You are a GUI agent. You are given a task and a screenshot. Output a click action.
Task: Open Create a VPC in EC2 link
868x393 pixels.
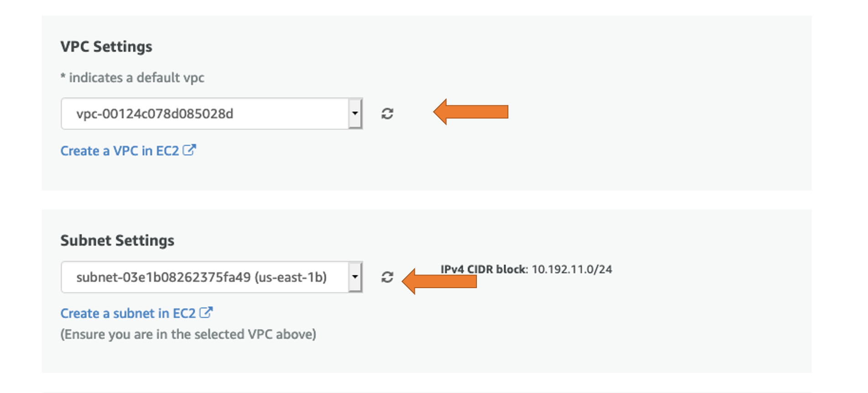coord(120,151)
